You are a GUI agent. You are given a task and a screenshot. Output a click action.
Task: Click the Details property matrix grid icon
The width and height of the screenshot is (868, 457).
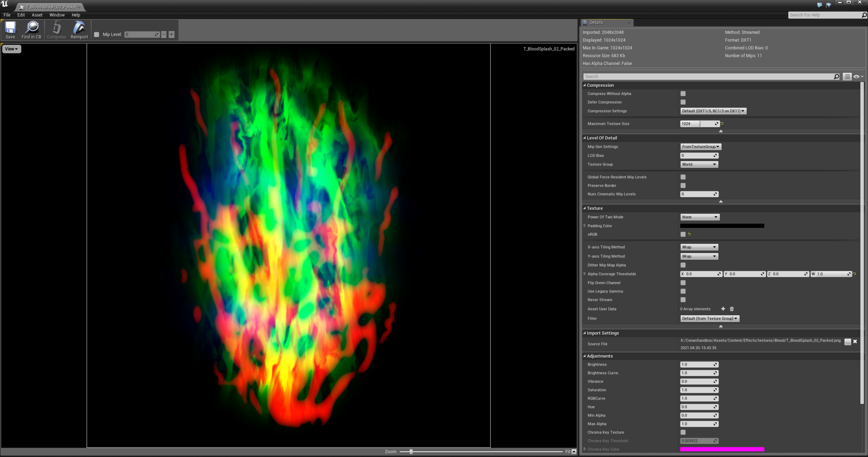847,77
